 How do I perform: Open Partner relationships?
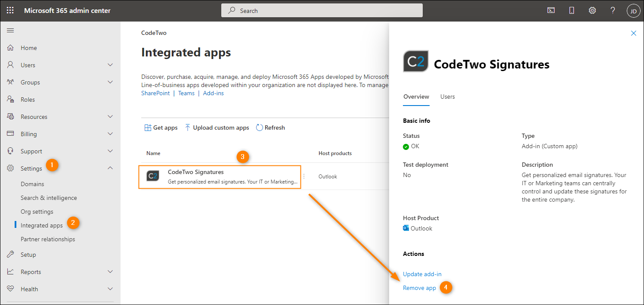tap(48, 239)
